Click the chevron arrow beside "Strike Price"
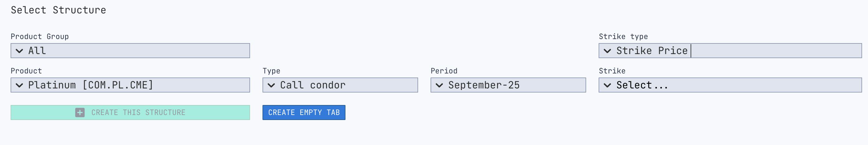The height and width of the screenshot is (145, 868). pos(607,51)
